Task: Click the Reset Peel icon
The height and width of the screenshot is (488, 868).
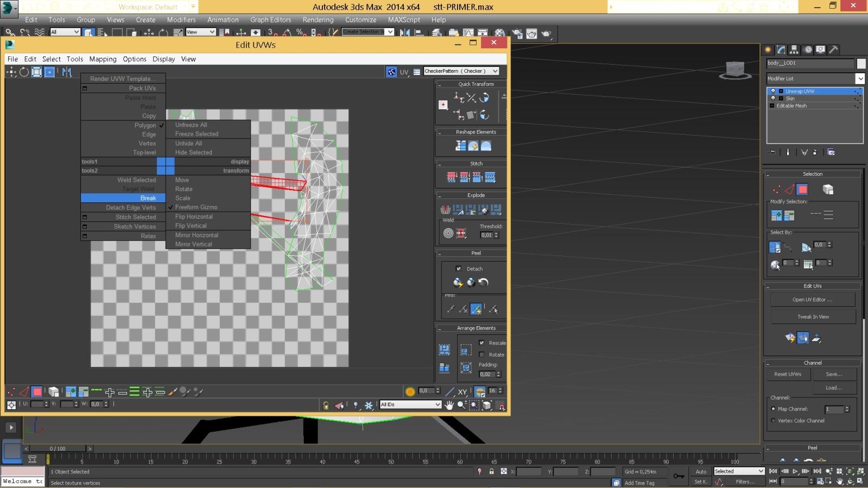Action: click(483, 282)
